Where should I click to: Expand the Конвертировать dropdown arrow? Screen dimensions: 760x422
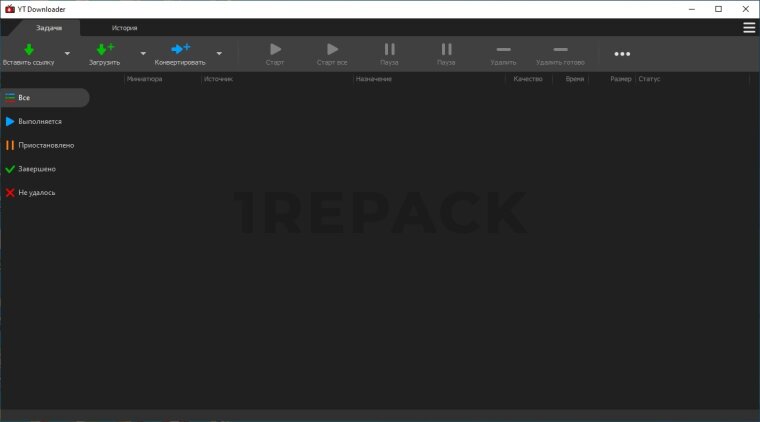pyautogui.click(x=219, y=54)
